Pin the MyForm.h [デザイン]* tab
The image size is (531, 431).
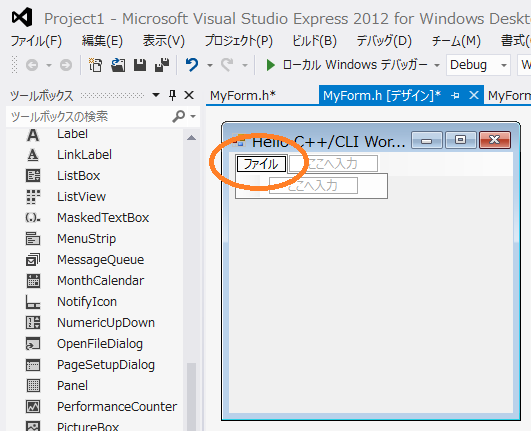[455, 95]
